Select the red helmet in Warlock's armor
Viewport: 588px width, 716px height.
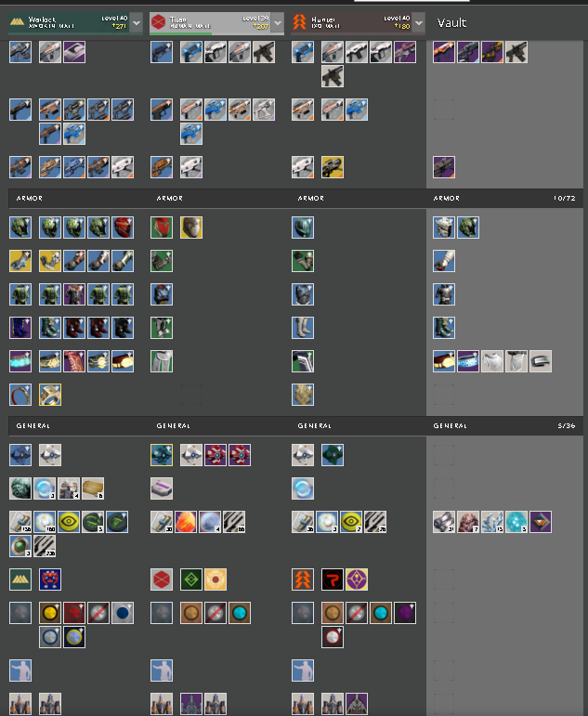tap(123, 228)
